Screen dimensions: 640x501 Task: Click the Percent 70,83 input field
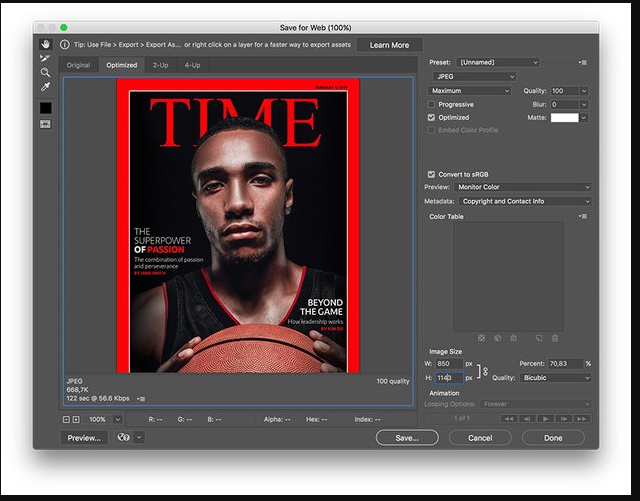tap(566, 363)
